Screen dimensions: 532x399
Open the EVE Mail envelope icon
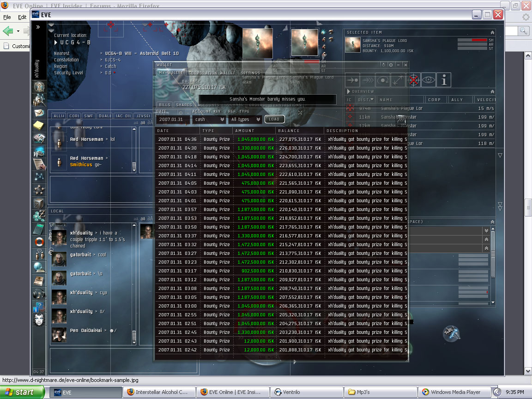[39, 112]
